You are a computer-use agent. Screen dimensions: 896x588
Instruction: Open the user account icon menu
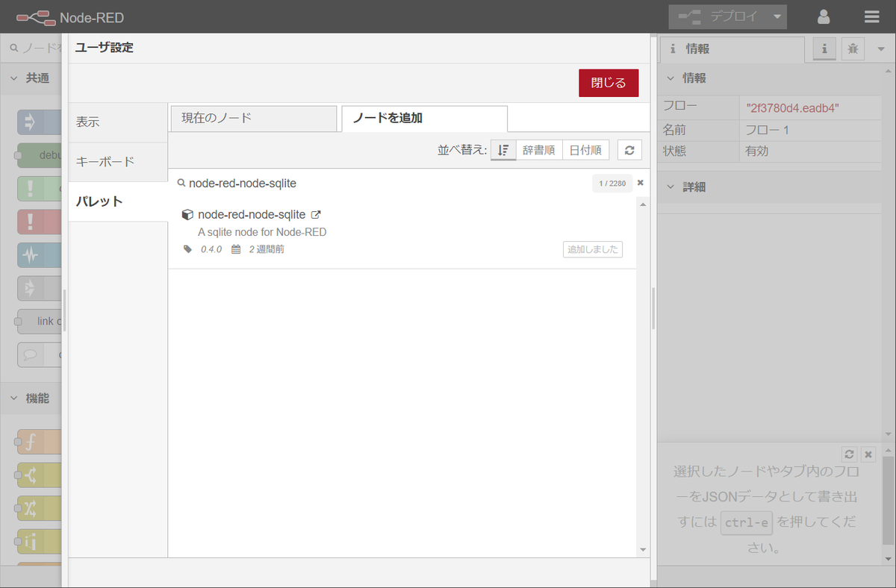[x=824, y=16]
